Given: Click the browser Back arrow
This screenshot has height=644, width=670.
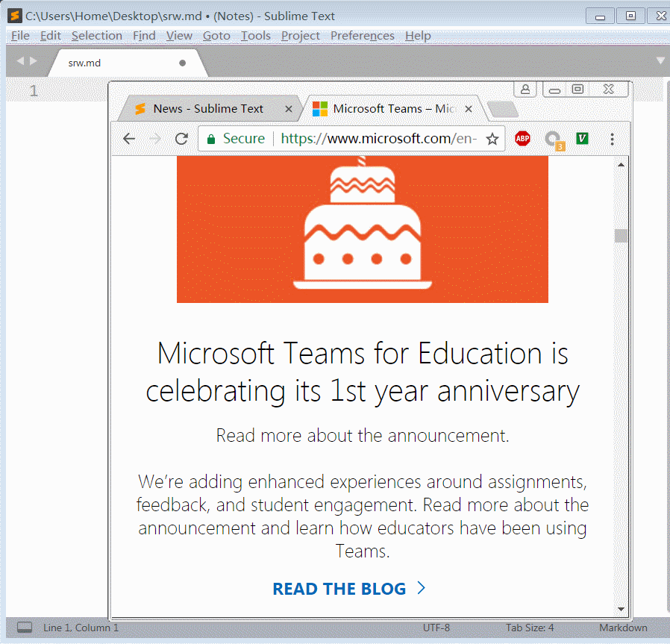Looking at the screenshot, I should pyautogui.click(x=129, y=139).
